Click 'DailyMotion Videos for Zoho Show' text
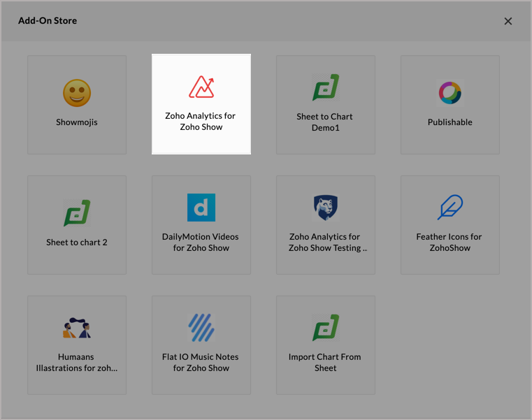The width and height of the screenshot is (532, 420). [201, 242]
